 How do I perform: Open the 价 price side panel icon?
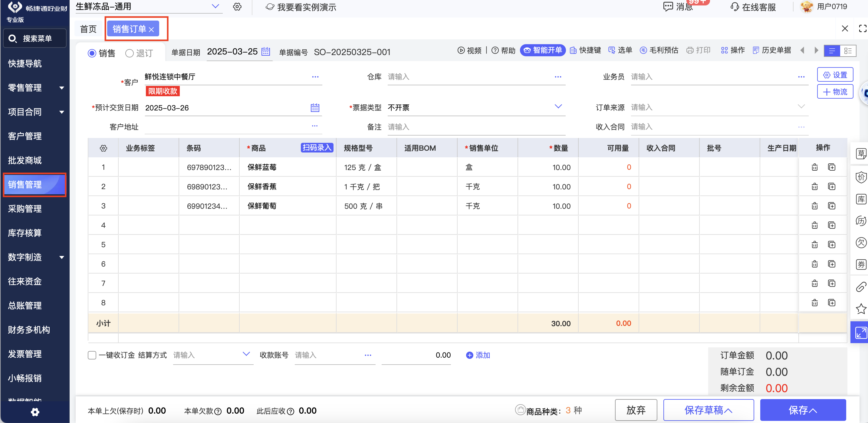[x=861, y=177]
